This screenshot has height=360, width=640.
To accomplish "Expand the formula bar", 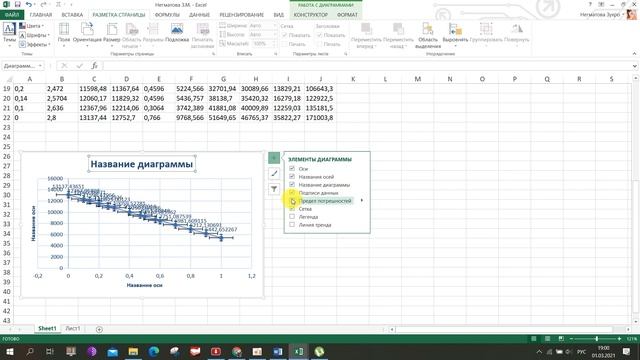I will pyautogui.click(x=634, y=66).
